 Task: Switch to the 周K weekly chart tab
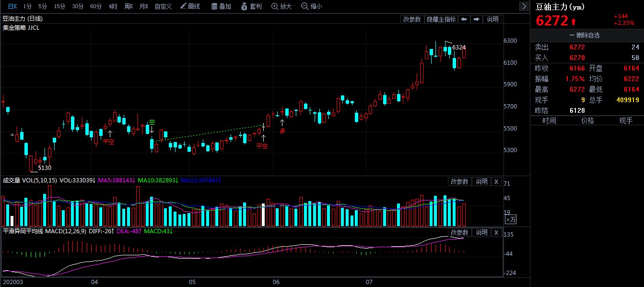(129, 6)
